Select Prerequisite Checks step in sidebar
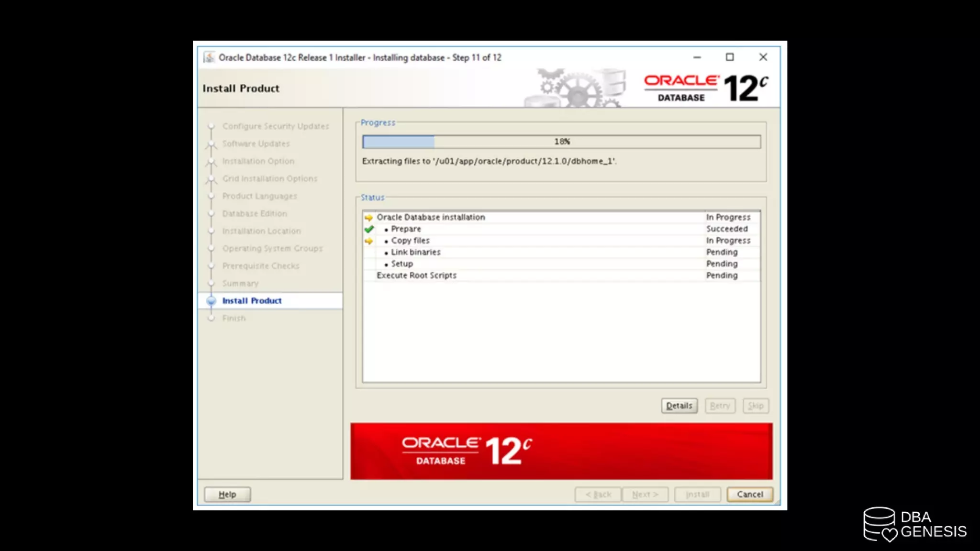Viewport: 980px width, 551px height. [x=260, y=266]
